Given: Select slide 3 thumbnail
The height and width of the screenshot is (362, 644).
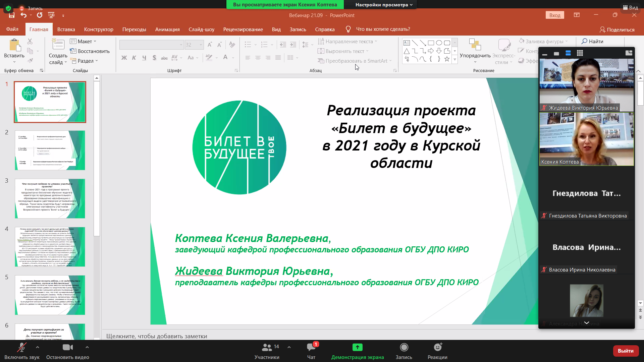Looking at the screenshot, I should [50, 198].
